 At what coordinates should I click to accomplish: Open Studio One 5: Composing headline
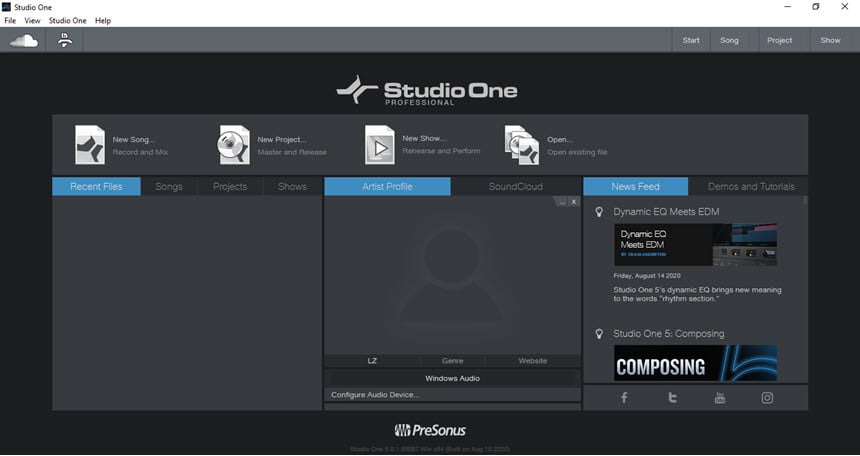point(669,334)
